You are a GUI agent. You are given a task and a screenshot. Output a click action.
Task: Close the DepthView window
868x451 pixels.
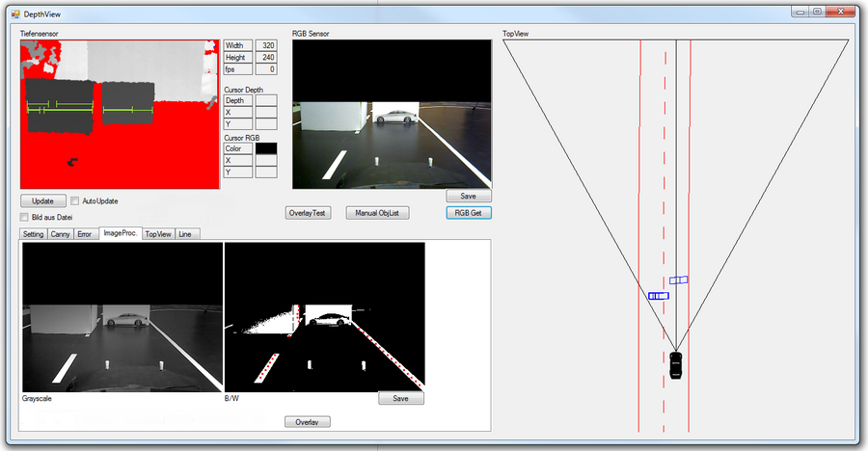click(840, 11)
